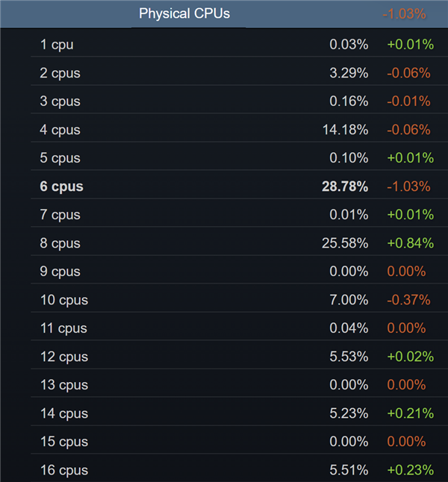Click the 5 cpus entry
This screenshot has width=448, height=482.
60,158
